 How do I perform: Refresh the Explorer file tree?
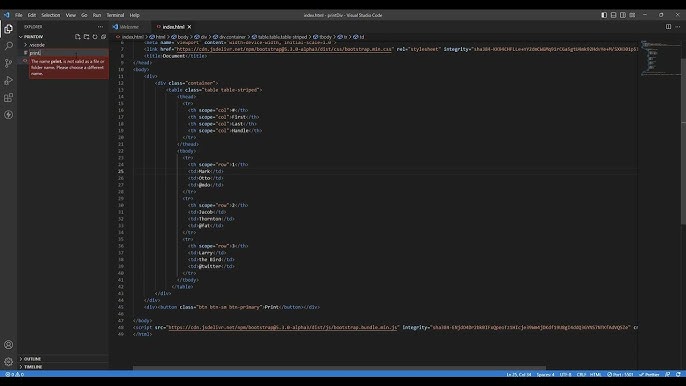(95, 37)
